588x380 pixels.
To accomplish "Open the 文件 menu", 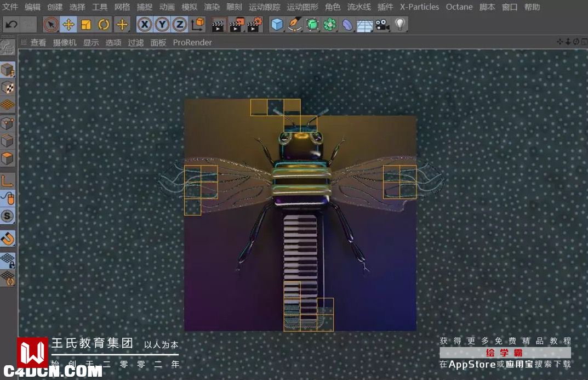I will click(x=10, y=7).
